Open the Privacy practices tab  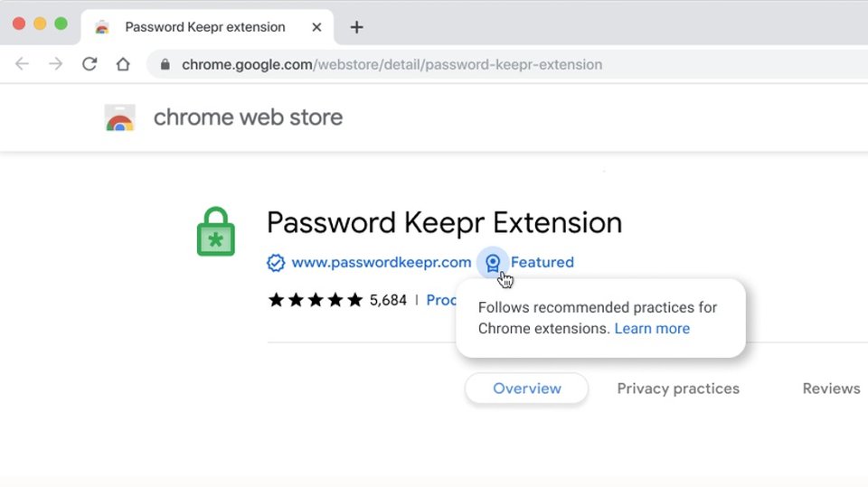click(x=678, y=389)
